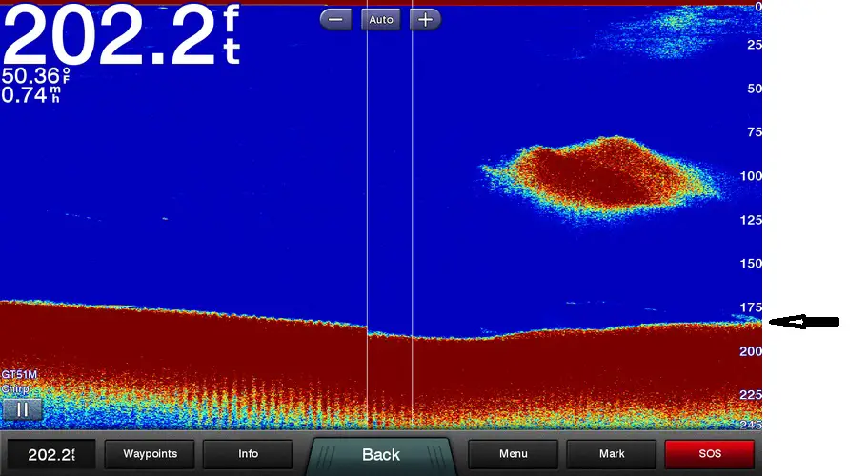Tap the 200 mark on the depth scale
Viewport: 868px width, 476px height.
[x=751, y=351]
